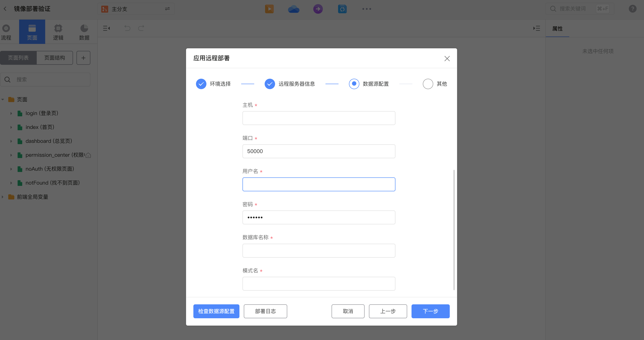The width and height of the screenshot is (644, 340).
Task: Expand the permission_center node arrow
Action: (11, 155)
